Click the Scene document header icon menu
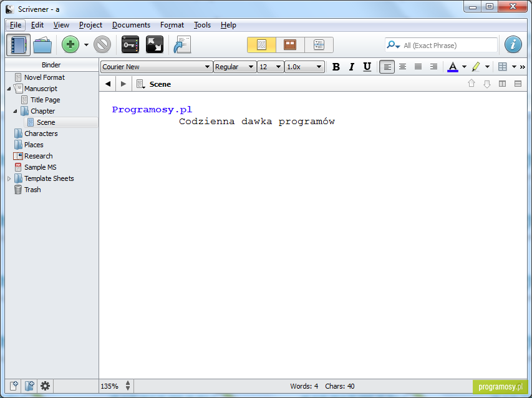 [140, 84]
